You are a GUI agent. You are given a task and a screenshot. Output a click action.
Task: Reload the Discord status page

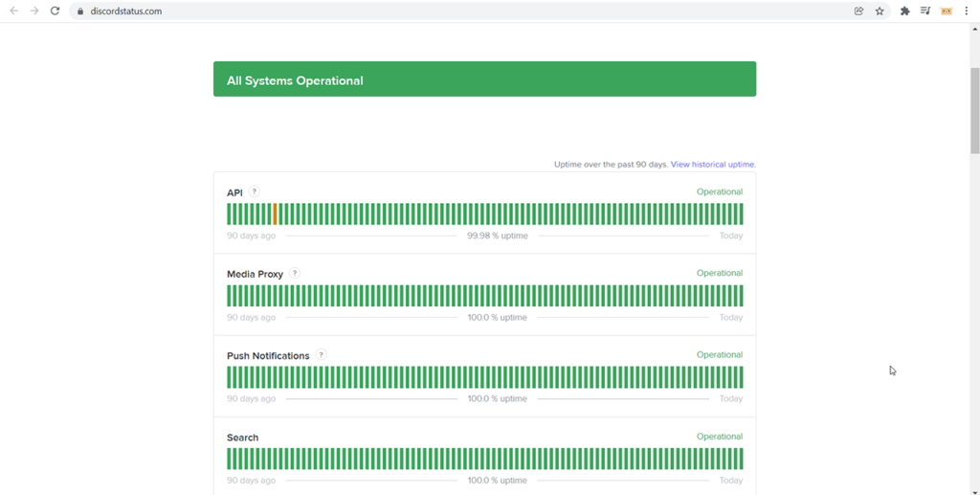tap(55, 11)
